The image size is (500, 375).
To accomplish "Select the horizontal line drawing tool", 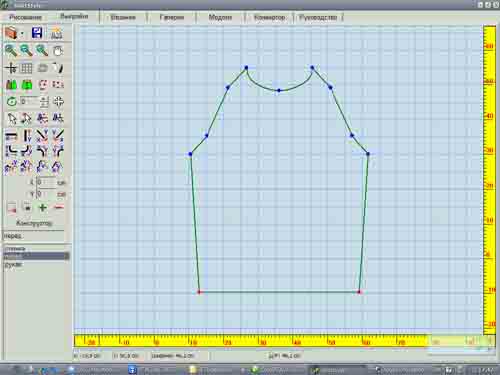I will (x=11, y=136).
